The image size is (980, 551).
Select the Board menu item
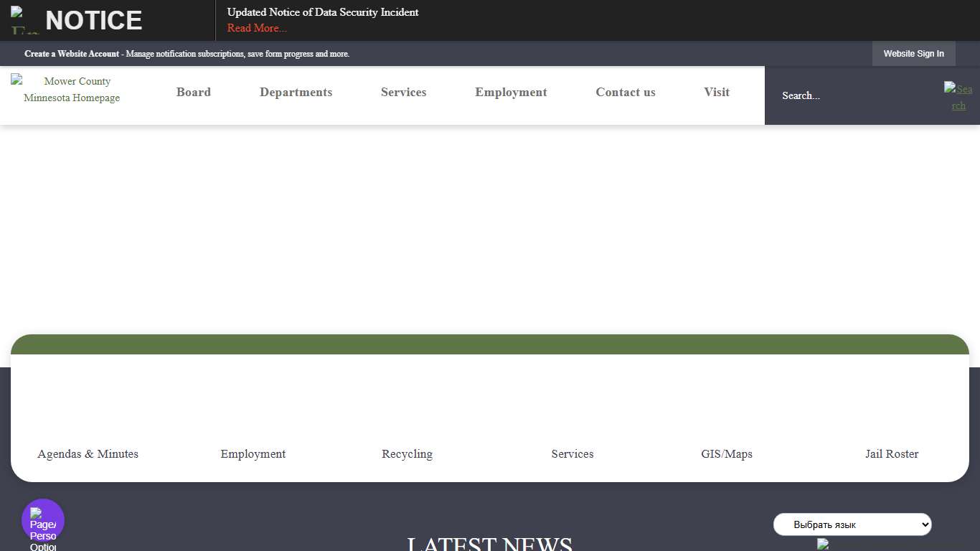click(193, 92)
